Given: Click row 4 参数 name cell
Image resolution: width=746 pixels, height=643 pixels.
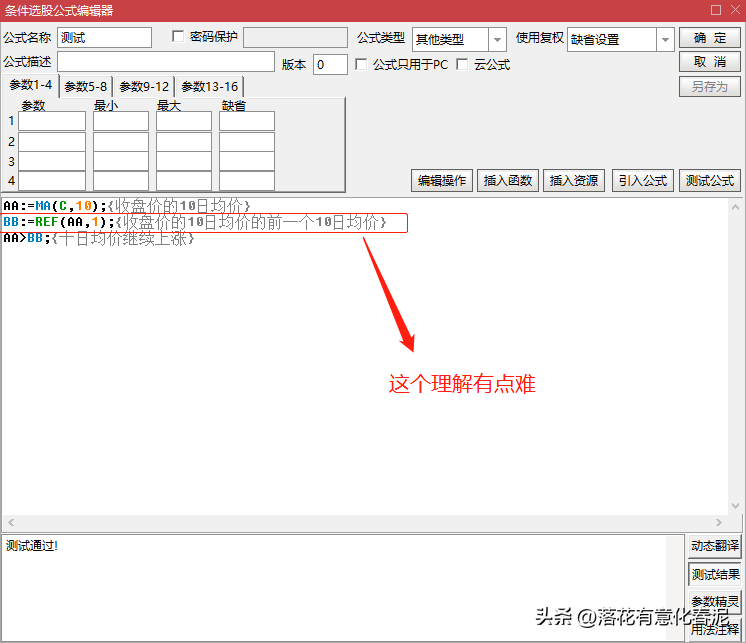Looking at the screenshot, I should [x=52, y=181].
